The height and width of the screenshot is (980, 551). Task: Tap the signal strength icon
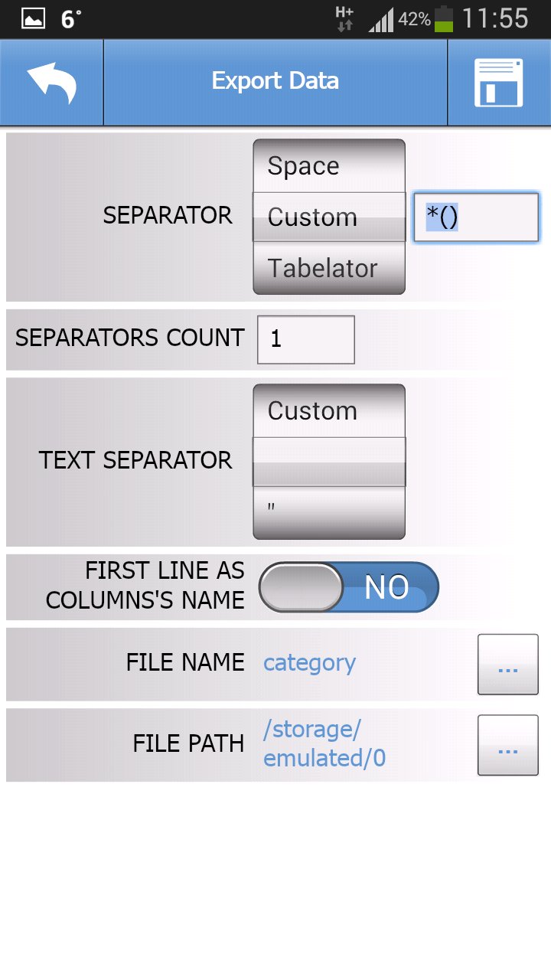pos(381,20)
